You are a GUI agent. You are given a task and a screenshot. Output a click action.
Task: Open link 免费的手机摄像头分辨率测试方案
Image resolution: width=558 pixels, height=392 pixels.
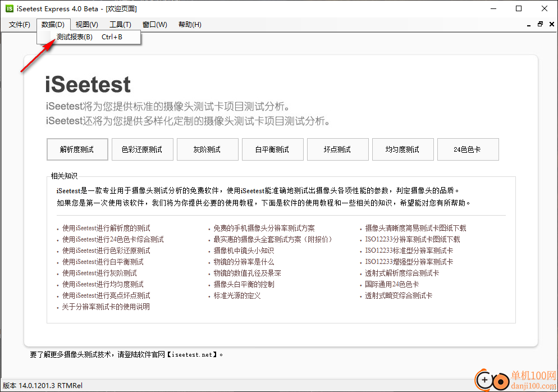(264, 228)
